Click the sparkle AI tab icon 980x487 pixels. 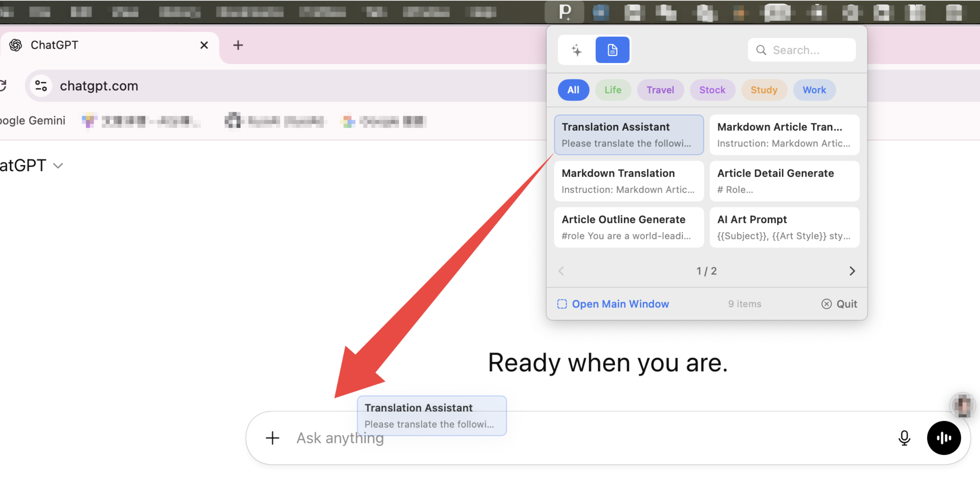click(x=576, y=50)
